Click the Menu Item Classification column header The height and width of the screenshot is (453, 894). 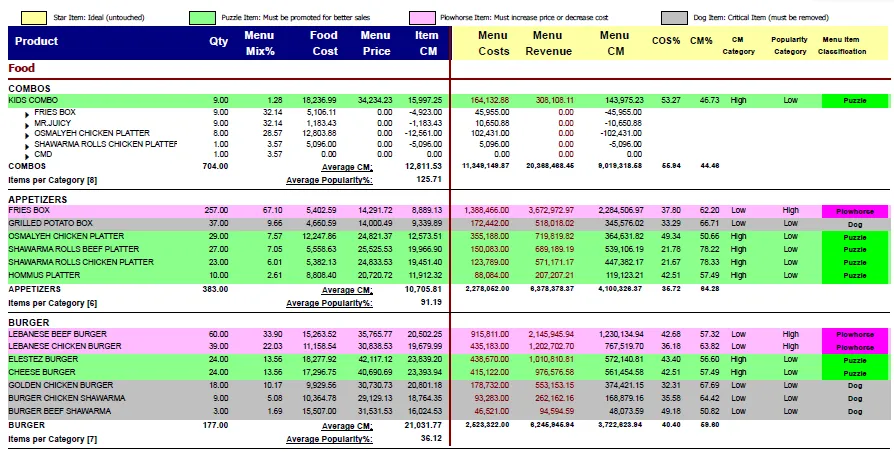pos(842,46)
